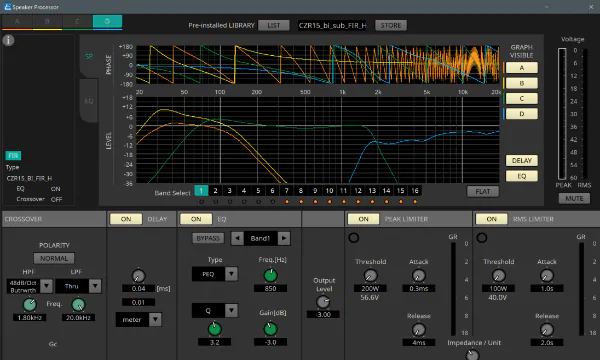Click the RMS Limiter indicator circle
Viewport: 600px width, 360px height.
click(482, 238)
